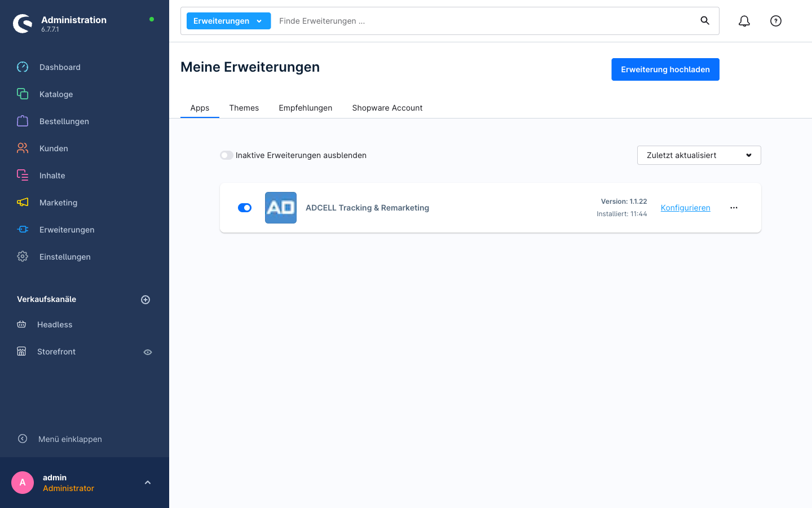Image resolution: width=812 pixels, height=508 pixels.
Task: Open the Konfigurieren link for ADCELL
Action: [x=686, y=208]
